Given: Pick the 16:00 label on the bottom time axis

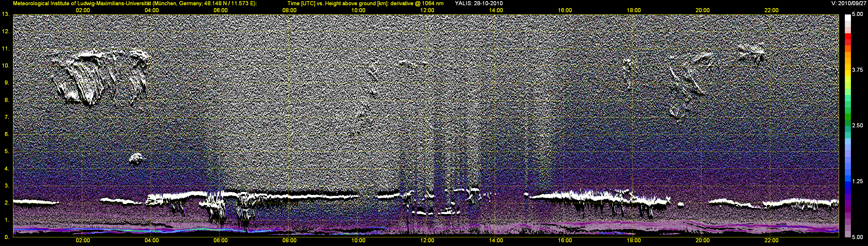Looking at the screenshot, I should click(x=565, y=241).
